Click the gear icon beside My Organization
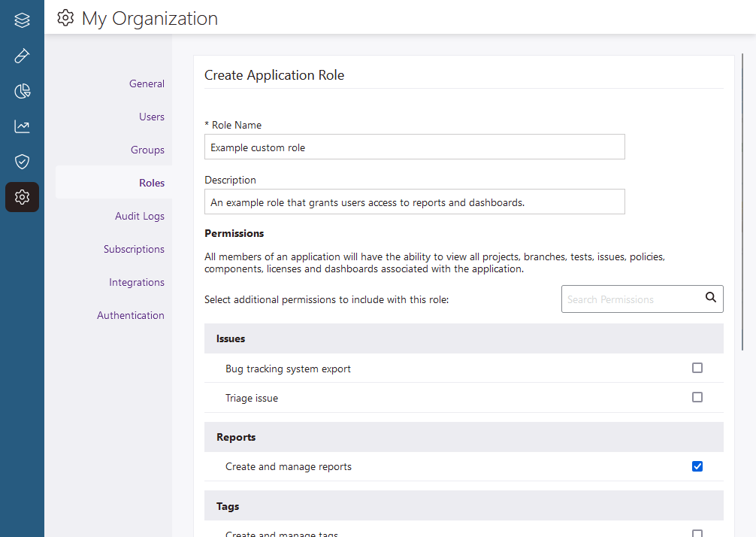Image resolution: width=756 pixels, height=537 pixels. tap(66, 18)
